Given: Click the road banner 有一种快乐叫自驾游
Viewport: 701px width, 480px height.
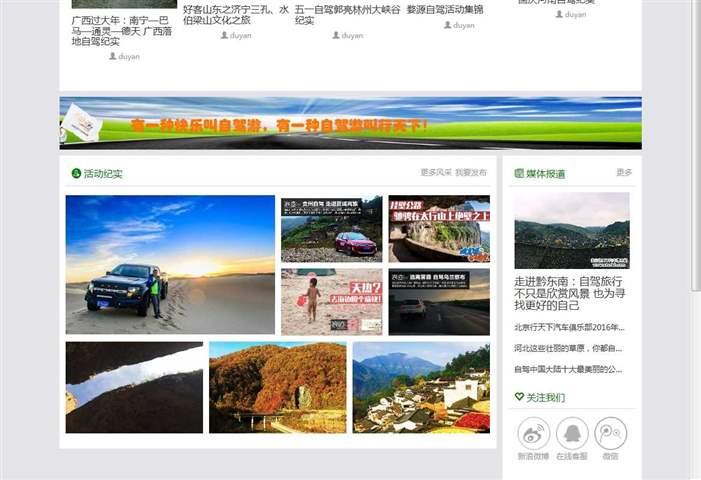Looking at the screenshot, I should (x=350, y=123).
